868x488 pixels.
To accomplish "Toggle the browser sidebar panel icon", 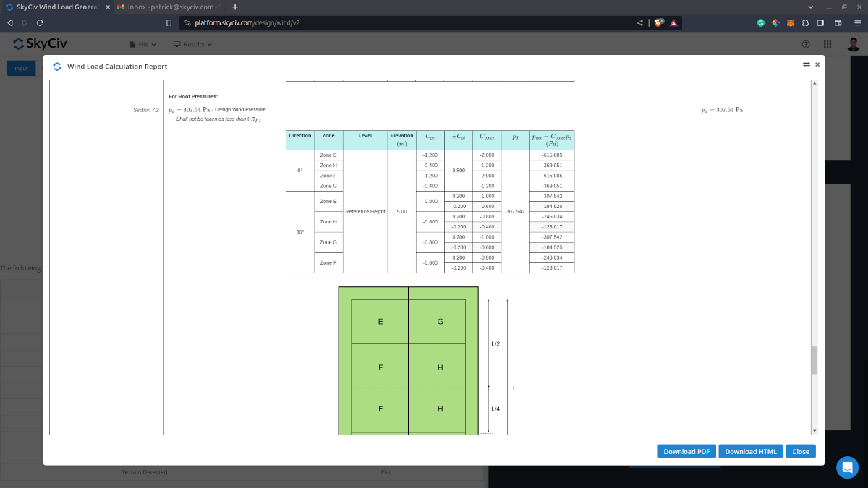I will 820,22.
